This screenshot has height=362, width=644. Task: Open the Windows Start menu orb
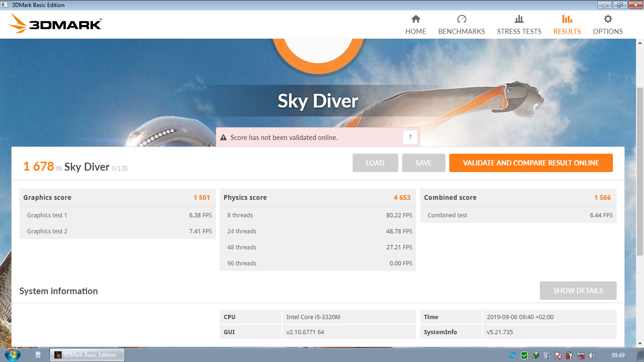click(12, 354)
